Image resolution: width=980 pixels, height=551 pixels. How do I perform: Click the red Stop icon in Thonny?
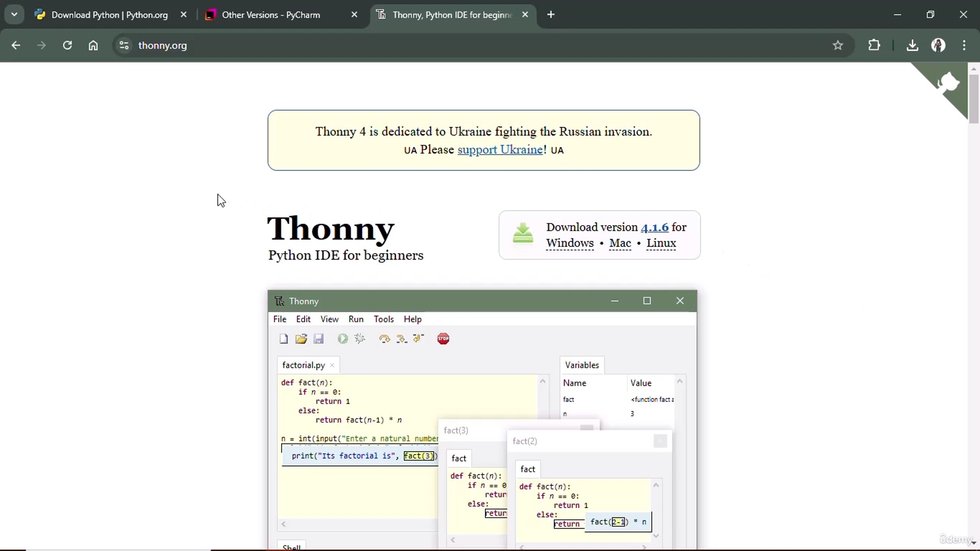point(443,339)
